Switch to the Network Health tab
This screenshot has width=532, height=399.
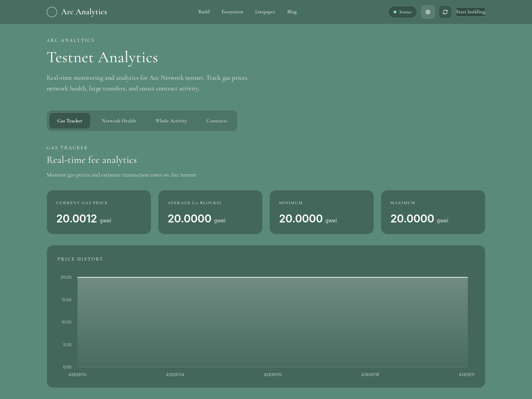pos(119,121)
